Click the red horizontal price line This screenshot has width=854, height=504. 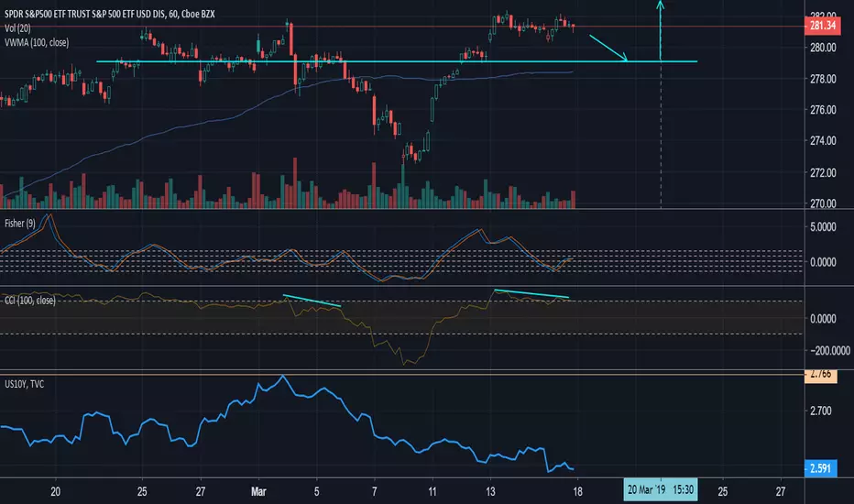click(x=402, y=26)
